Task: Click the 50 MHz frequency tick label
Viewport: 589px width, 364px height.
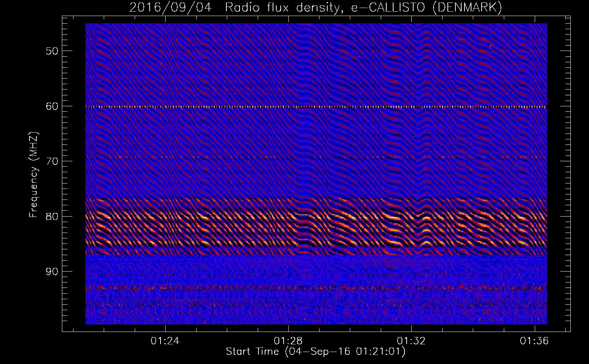Action: point(52,51)
